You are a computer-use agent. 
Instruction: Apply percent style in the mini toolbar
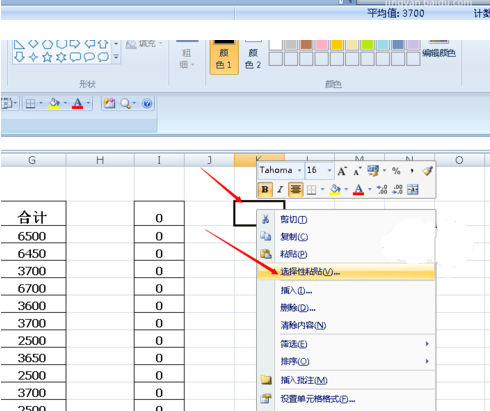(396, 171)
